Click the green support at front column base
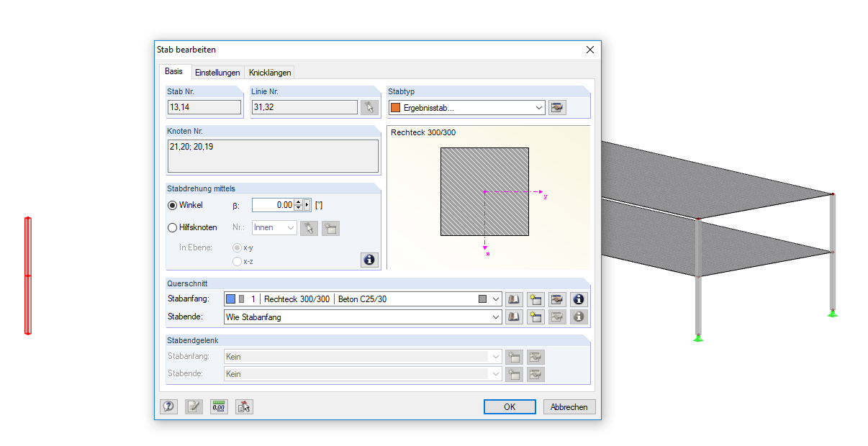Image resolution: width=868 pixels, height=446 pixels. pos(697,337)
